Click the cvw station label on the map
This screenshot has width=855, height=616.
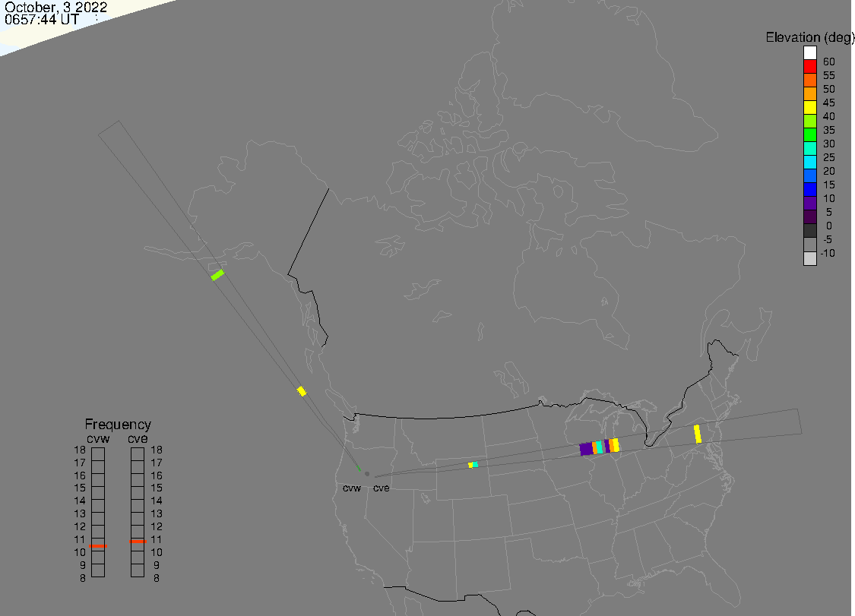352,488
